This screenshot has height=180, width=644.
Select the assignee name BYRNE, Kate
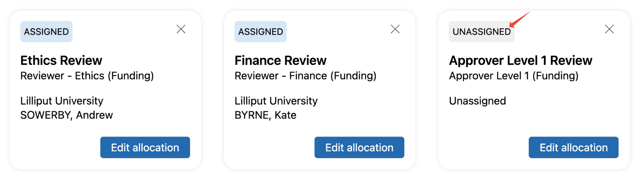click(266, 115)
